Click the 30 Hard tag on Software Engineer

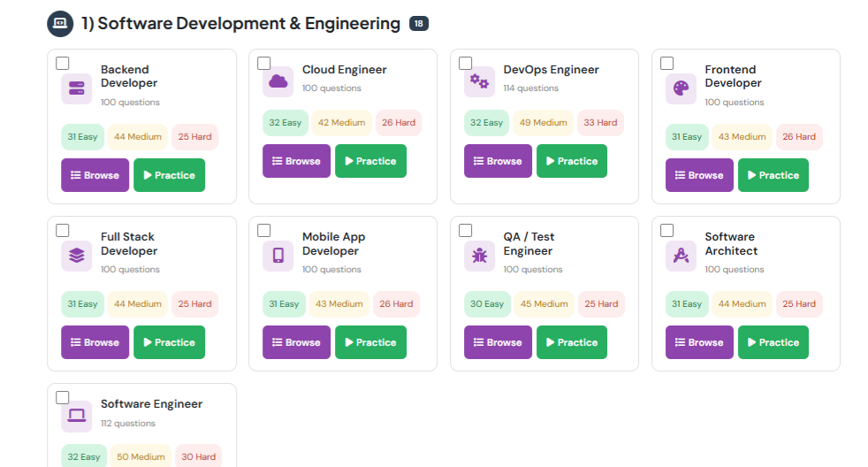click(198, 457)
